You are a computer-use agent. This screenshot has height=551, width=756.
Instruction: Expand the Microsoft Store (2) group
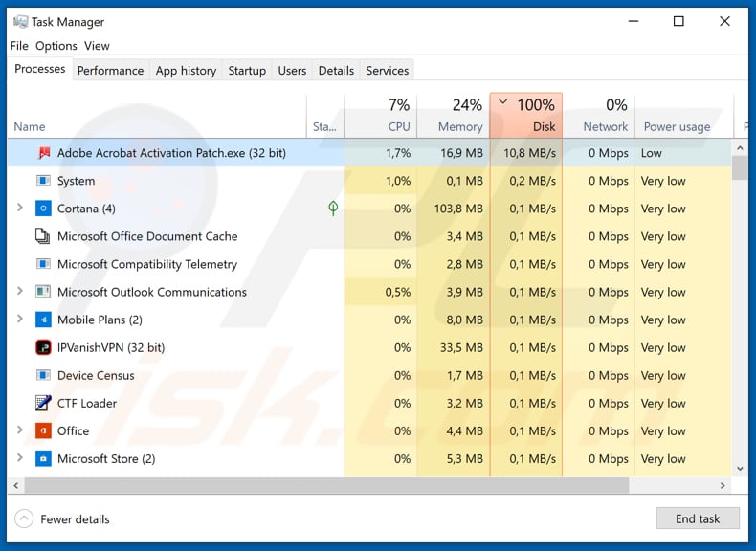[x=20, y=457]
